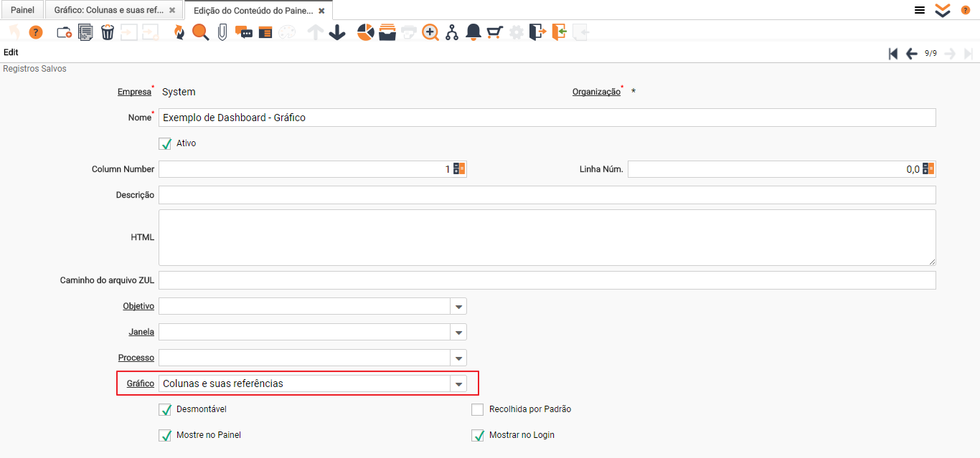Open the Chat speech bubble icon
980x458 pixels.
click(x=244, y=32)
